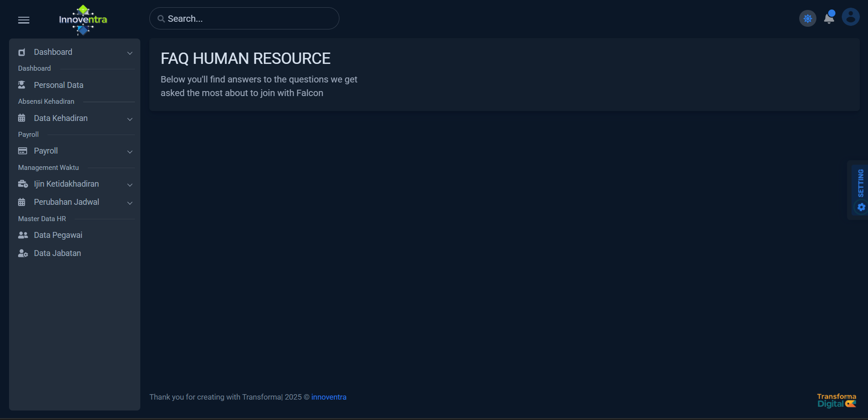Select the Data Pegawai menu item
Viewport: 868px width, 420px height.
[58, 235]
